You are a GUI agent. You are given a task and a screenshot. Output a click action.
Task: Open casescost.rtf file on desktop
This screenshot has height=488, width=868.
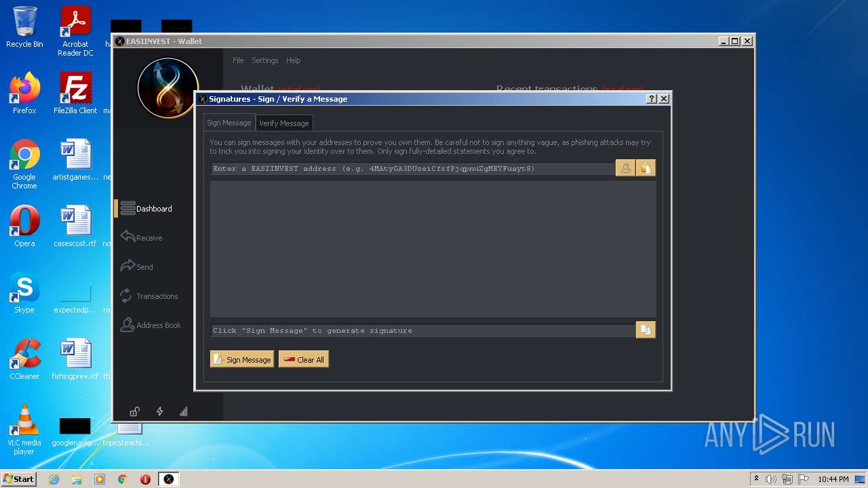75,226
